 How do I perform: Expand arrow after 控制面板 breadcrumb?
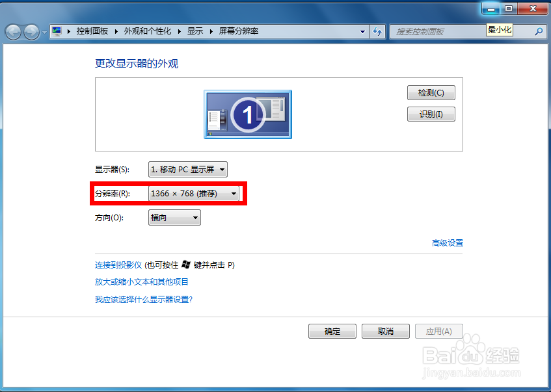click(116, 32)
